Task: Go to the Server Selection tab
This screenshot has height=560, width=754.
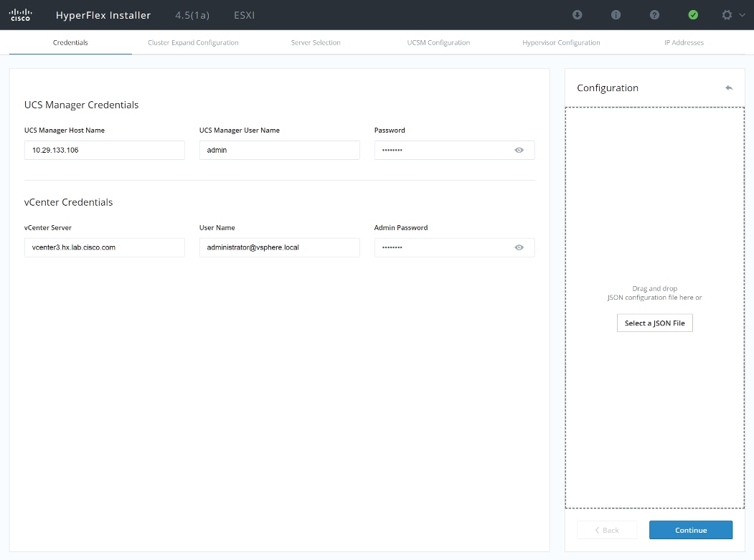Action: [316, 42]
